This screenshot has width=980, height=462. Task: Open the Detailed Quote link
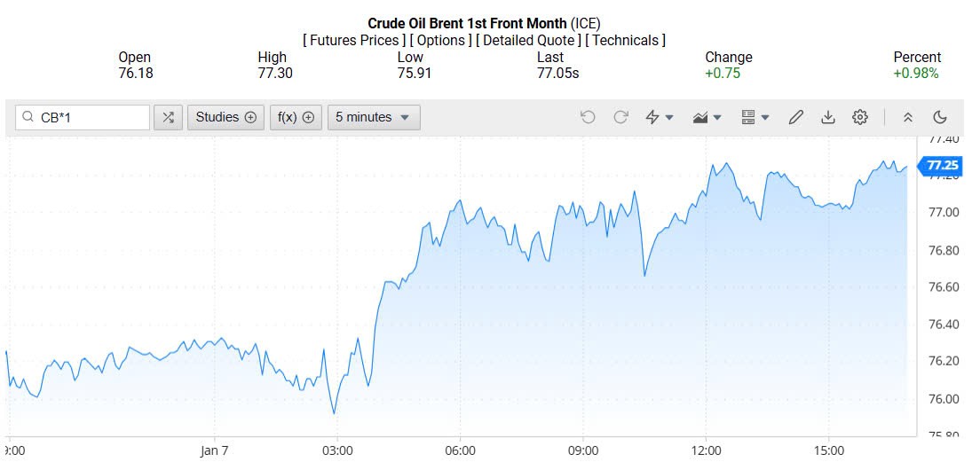529,40
